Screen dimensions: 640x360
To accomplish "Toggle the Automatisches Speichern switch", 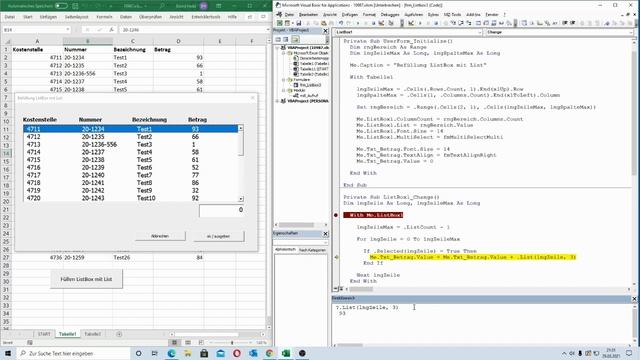I will pos(61,6).
